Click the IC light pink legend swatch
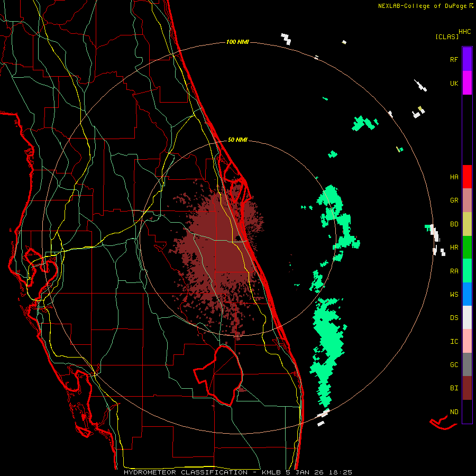The image size is (476, 476). [x=467, y=341]
